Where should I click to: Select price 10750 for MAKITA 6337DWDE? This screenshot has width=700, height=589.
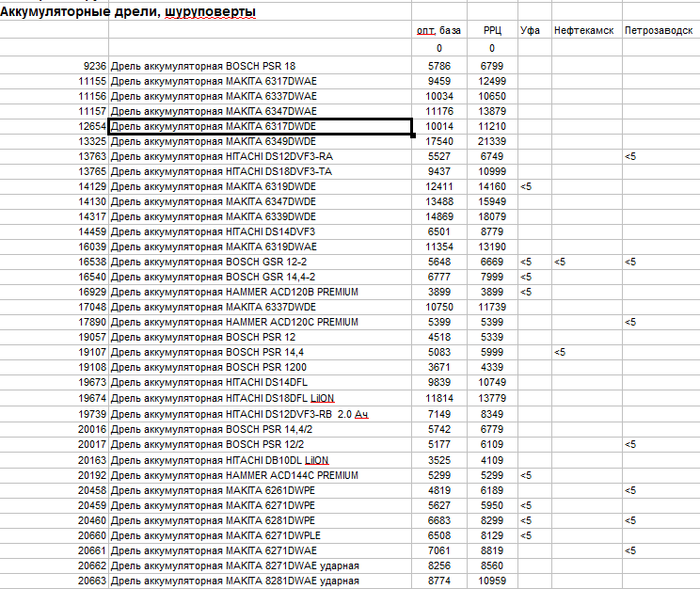pos(439,308)
